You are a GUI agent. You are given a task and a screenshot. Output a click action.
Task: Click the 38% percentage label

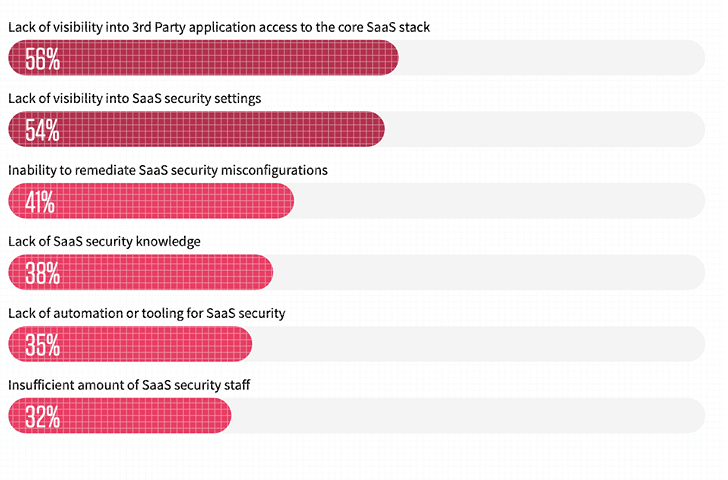pos(43,274)
